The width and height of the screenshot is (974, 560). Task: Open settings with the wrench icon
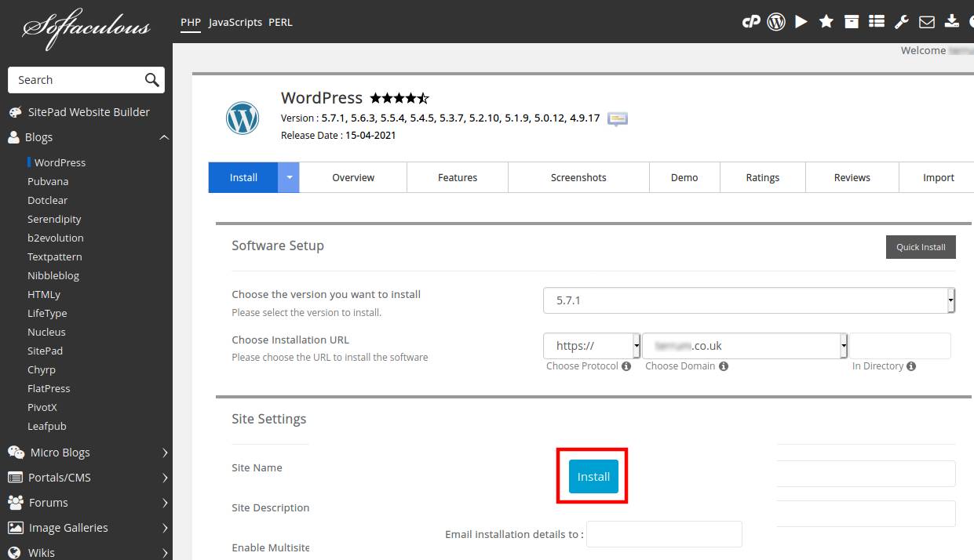(902, 22)
